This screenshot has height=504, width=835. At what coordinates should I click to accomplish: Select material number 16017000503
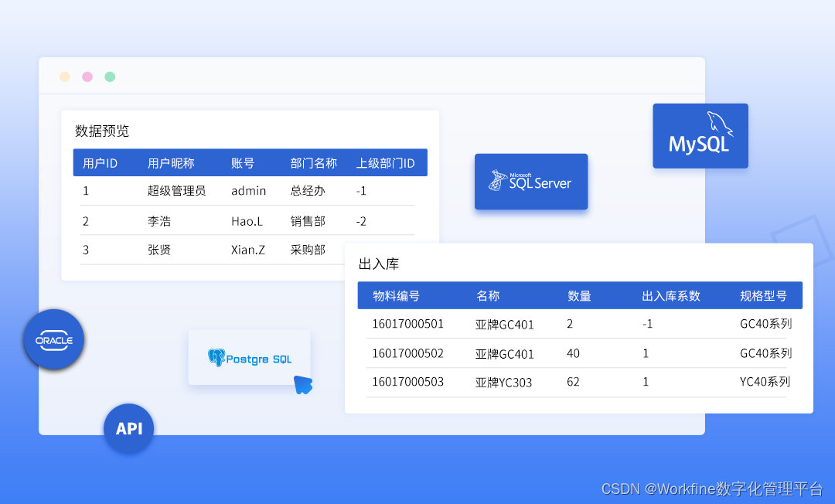pos(408,382)
